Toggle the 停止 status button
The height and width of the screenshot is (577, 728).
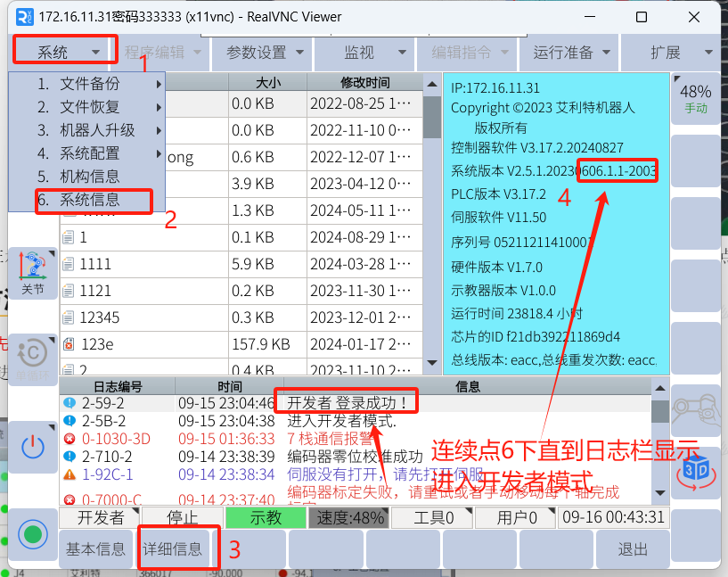click(182, 517)
